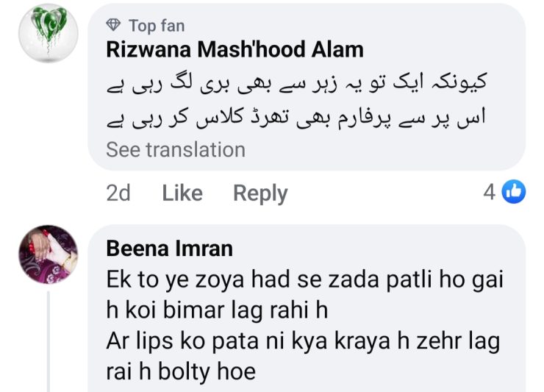The width and height of the screenshot is (544, 392).
Task: Click the blue thumbs-up reaction icon
Action: (x=514, y=193)
